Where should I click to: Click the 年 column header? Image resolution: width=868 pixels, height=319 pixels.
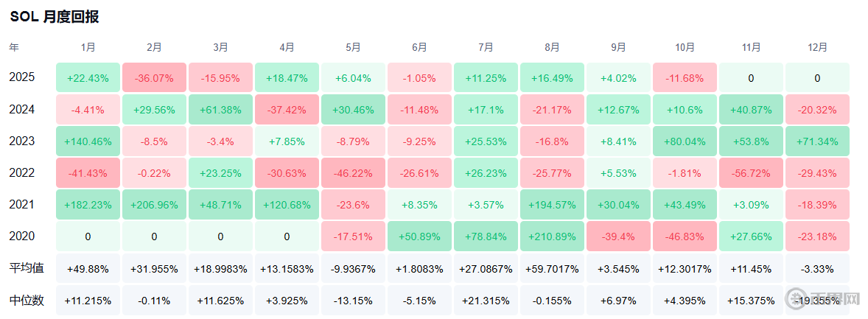point(15,47)
